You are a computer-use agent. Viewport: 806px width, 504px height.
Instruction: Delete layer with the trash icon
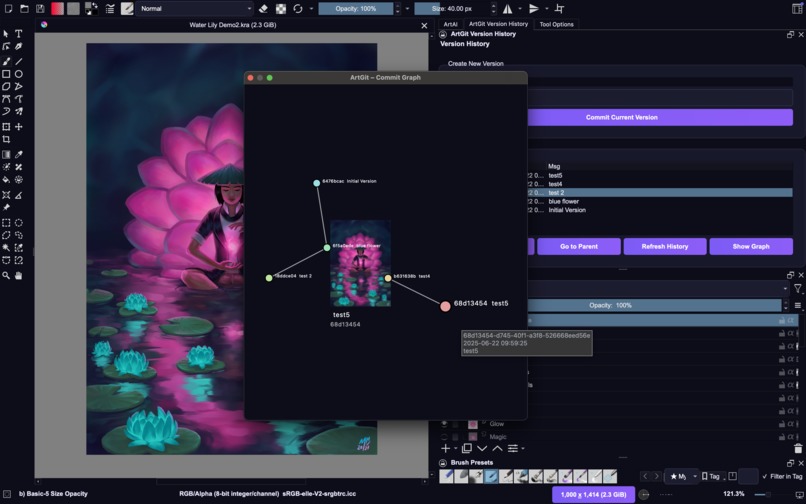click(798, 449)
